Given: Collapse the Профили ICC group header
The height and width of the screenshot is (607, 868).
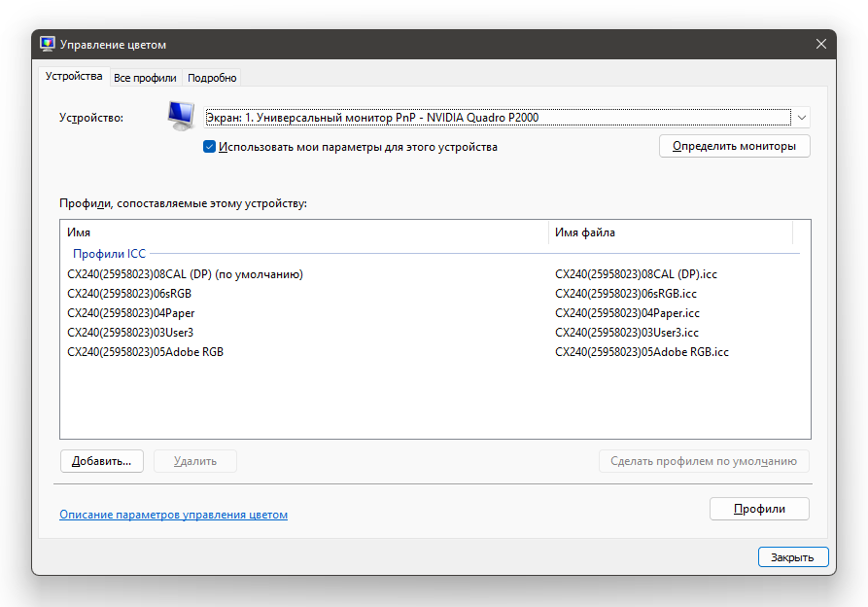Looking at the screenshot, I should pyautogui.click(x=109, y=253).
